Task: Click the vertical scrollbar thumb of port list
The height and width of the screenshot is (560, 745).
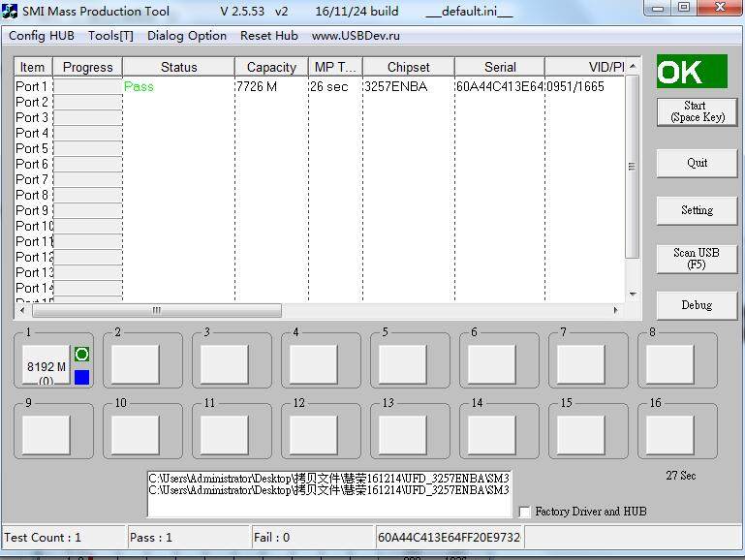Action: (x=632, y=167)
